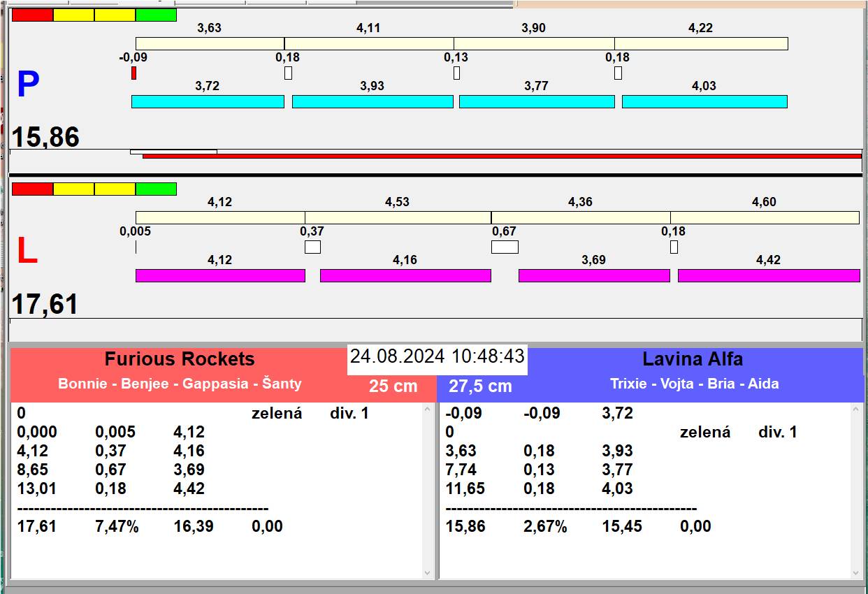This screenshot has width=868, height=594.
Task: Click div. 1 in Furious Rockets results
Action: click(x=349, y=413)
